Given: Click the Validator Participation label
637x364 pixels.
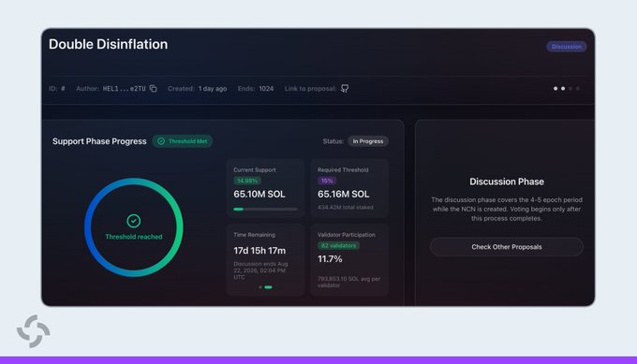Looking at the screenshot, I should point(346,235).
